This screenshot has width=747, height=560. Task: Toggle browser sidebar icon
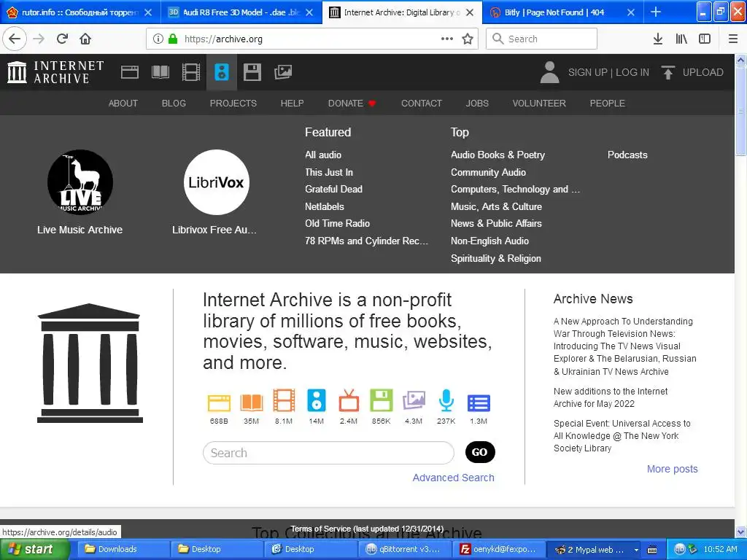(x=705, y=39)
